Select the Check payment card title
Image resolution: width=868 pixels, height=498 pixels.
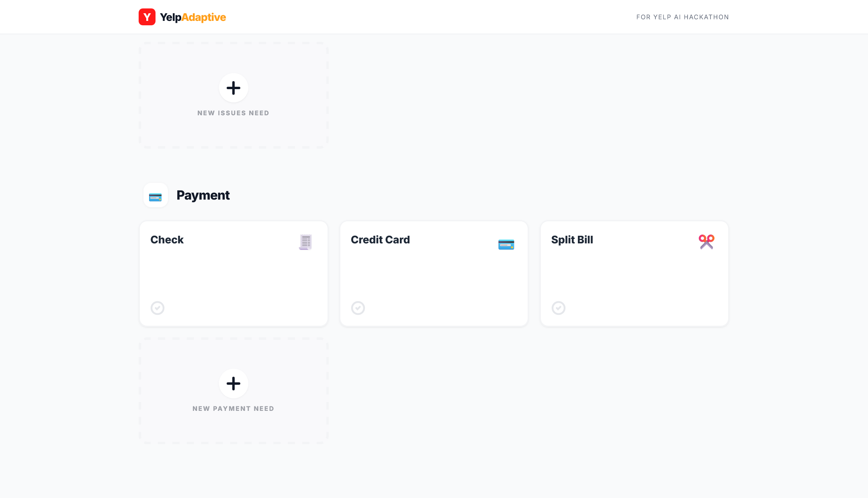(167, 240)
